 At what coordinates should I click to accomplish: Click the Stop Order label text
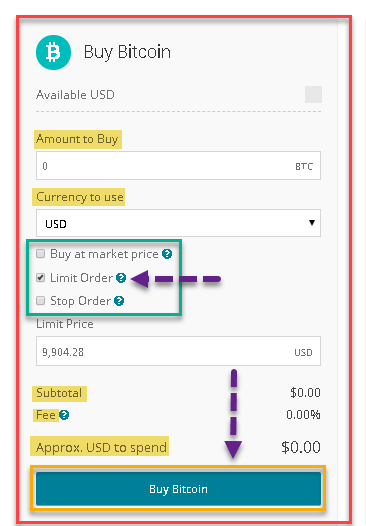pos(81,301)
